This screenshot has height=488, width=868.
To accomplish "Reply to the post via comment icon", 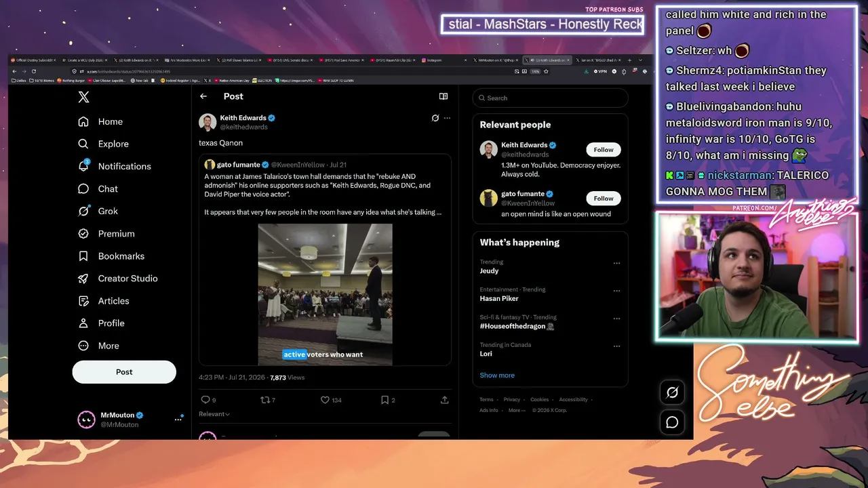I will click(x=205, y=400).
